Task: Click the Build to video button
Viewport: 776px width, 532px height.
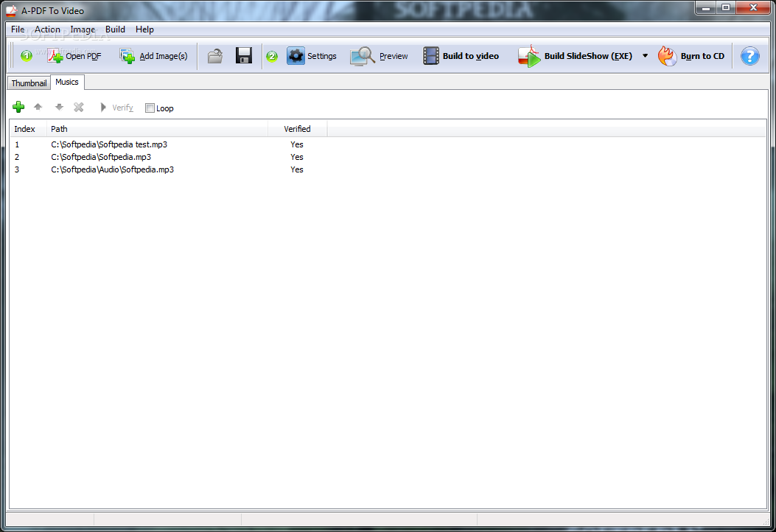Action: pos(461,56)
